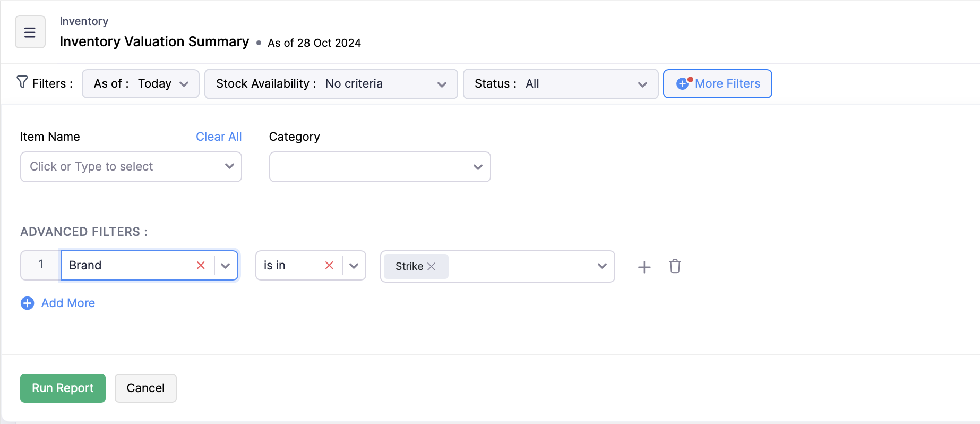
Task: Remove the Strike tag from value field
Action: (x=432, y=266)
